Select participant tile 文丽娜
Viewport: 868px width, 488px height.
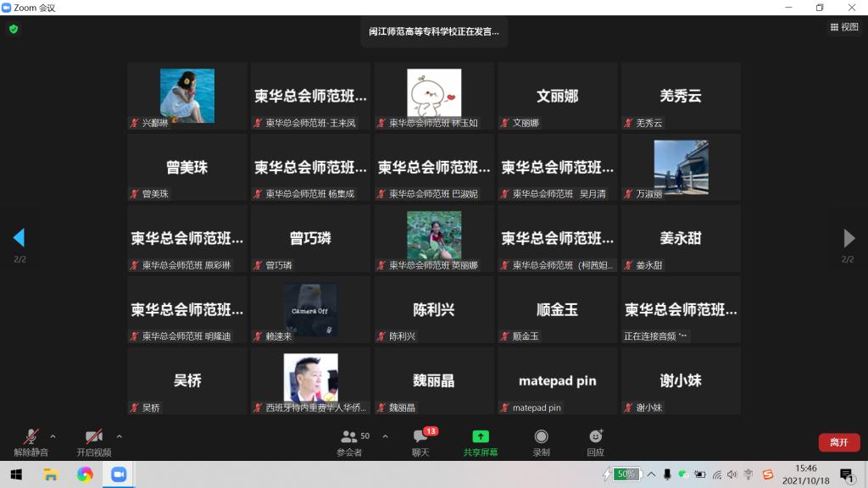coord(557,96)
